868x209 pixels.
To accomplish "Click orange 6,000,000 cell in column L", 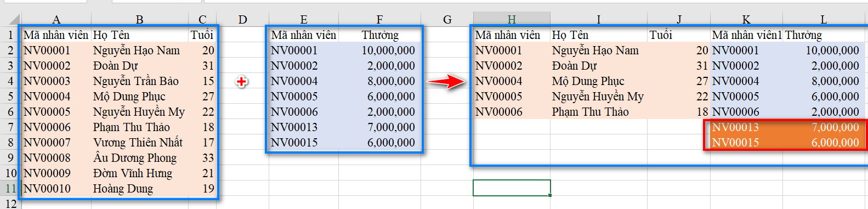I will (824, 143).
